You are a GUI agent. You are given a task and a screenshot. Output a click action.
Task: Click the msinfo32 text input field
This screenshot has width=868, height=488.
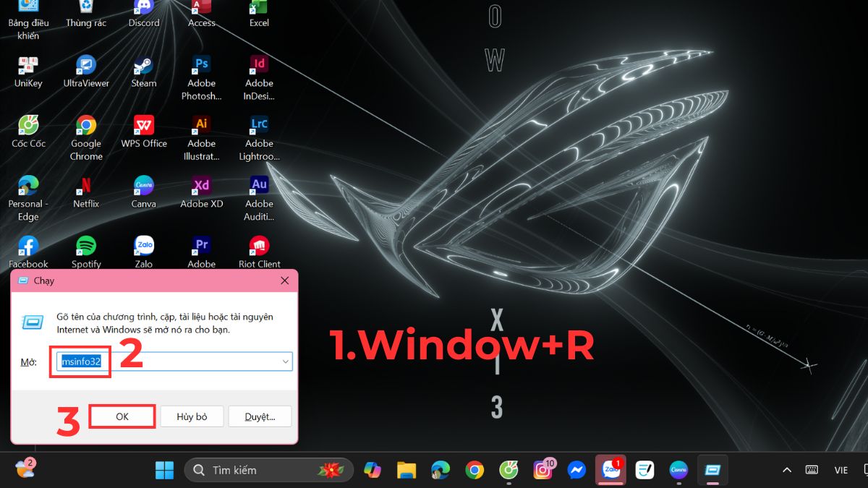tap(174, 361)
